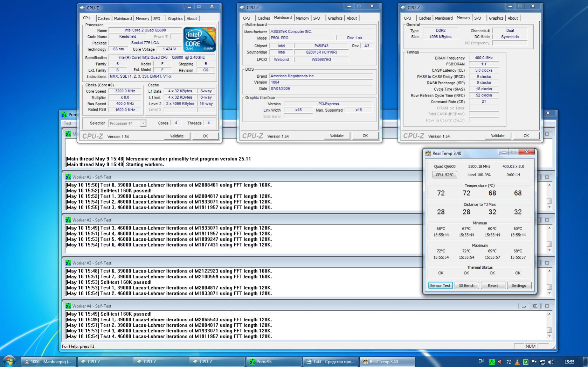Viewport: 588px width, 367px height.
Task: Click the taskbar clock showing 15:55
Action: tap(569, 362)
